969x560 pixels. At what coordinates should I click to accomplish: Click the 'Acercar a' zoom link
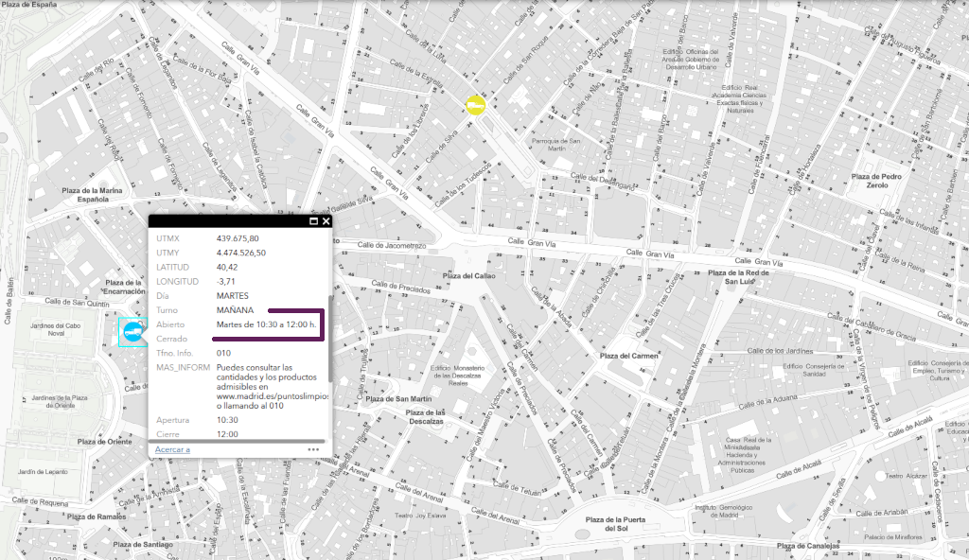[x=172, y=449]
